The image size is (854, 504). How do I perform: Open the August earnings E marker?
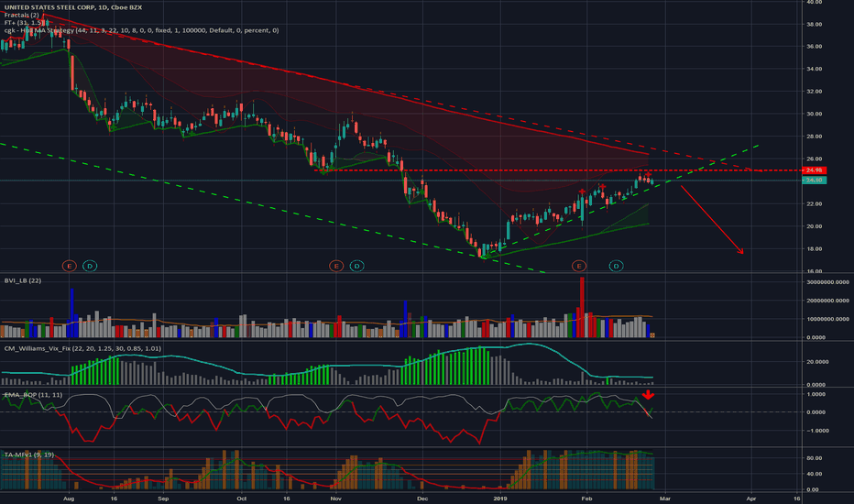point(69,266)
